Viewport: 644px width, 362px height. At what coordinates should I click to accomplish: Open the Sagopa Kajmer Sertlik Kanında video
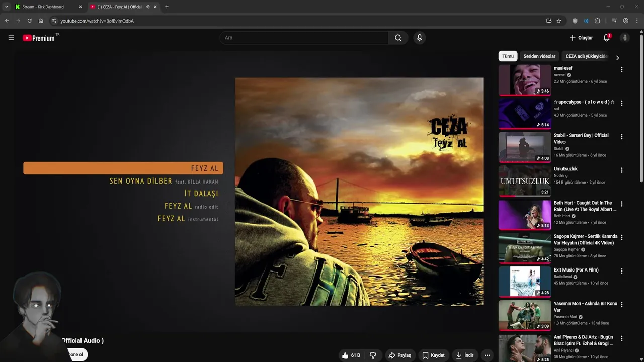pos(586,239)
